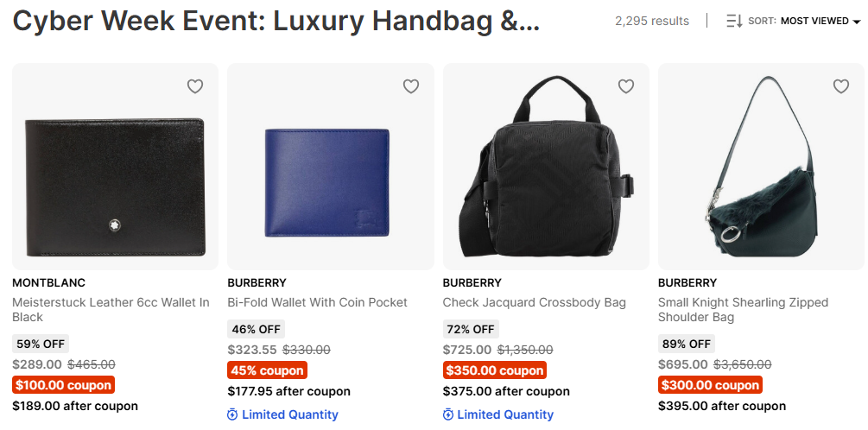The height and width of the screenshot is (430, 868).
Task: Click heart icon on Small Knight Shoulder Bag
Action: (841, 86)
